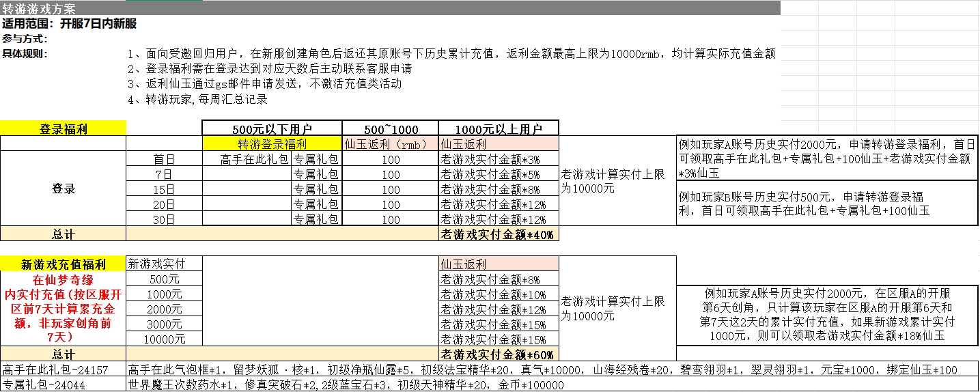Click the total cell 老游戏实付金额*60%
980x392 pixels.
(x=499, y=354)
